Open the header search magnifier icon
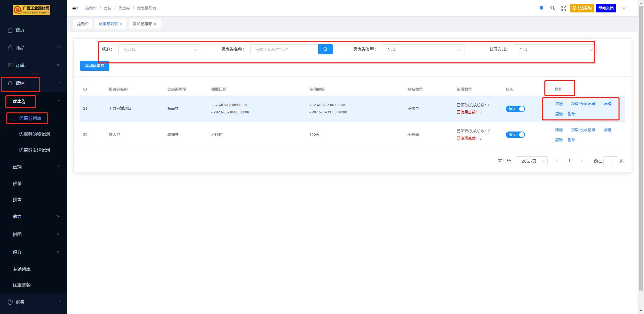Viewport: 644px width, 314px height. click(x=552, y=8)
